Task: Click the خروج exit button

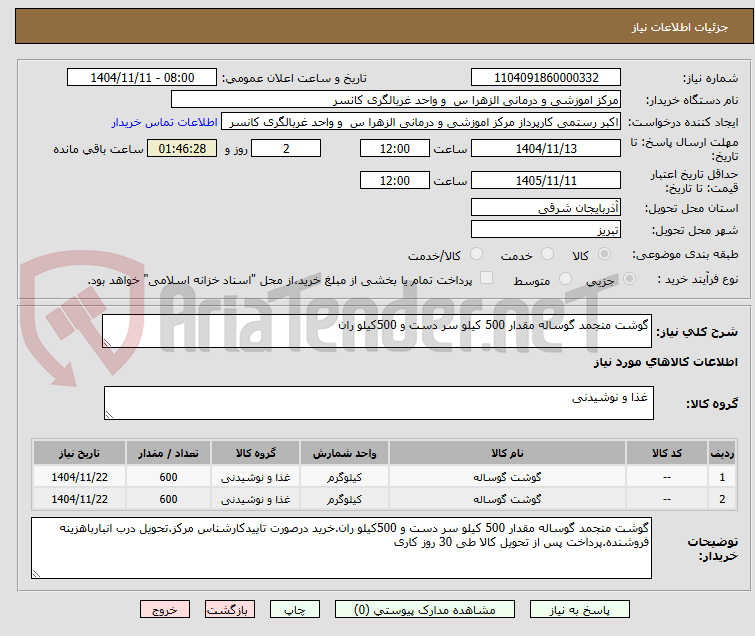Action: (x=165, y=610)
